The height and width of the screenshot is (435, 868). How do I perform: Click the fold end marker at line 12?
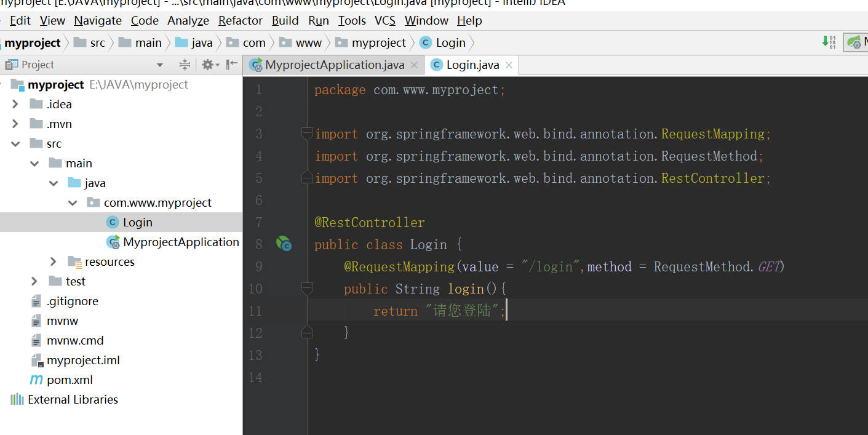point(307,333)
